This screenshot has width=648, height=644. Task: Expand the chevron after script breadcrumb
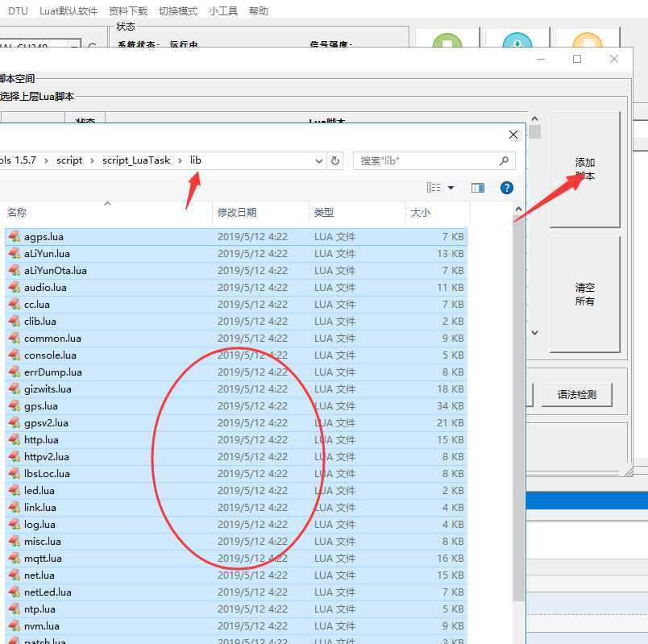point(92,160)
